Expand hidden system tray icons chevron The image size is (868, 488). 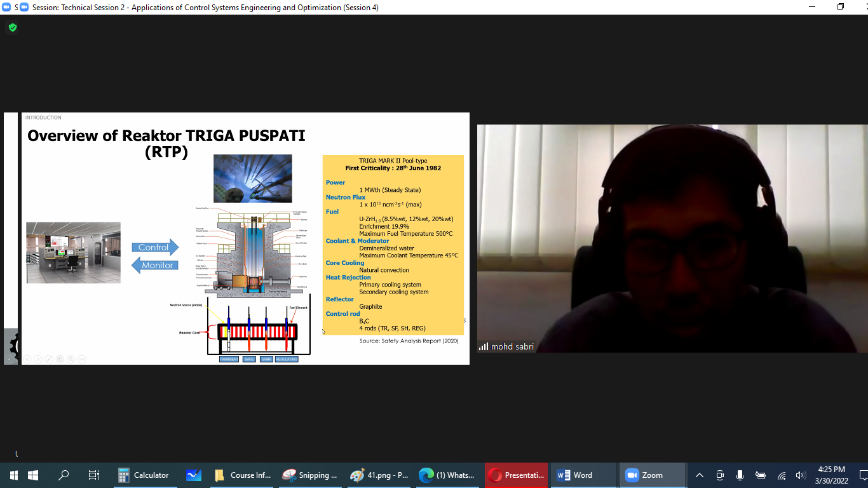[x=700, y=475]
